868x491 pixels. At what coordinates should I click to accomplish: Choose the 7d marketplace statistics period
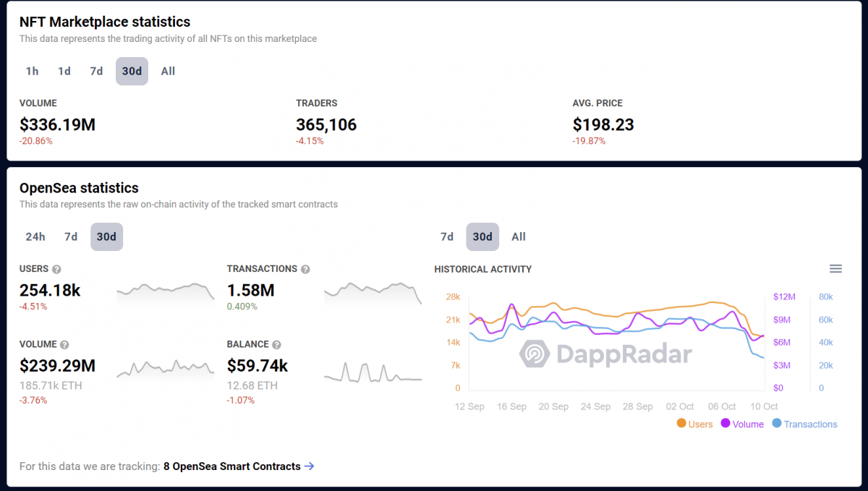pos(95,71)
